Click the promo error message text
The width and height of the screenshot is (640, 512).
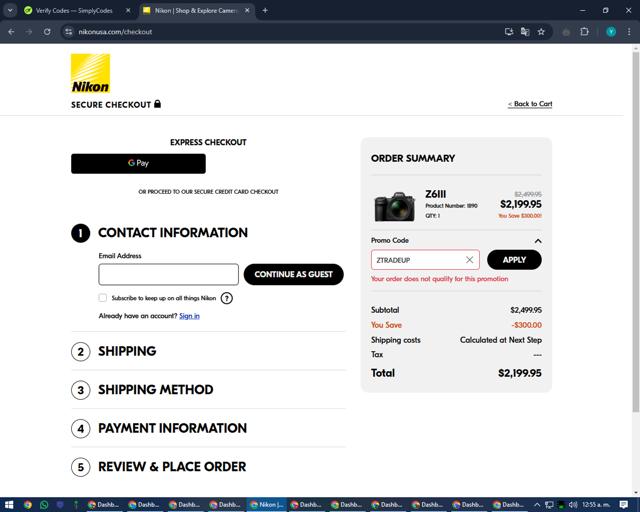[x=440, y=279]
